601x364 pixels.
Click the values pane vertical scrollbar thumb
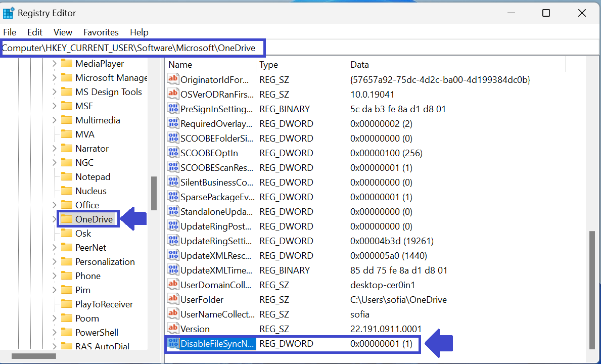tap(592, 290)
